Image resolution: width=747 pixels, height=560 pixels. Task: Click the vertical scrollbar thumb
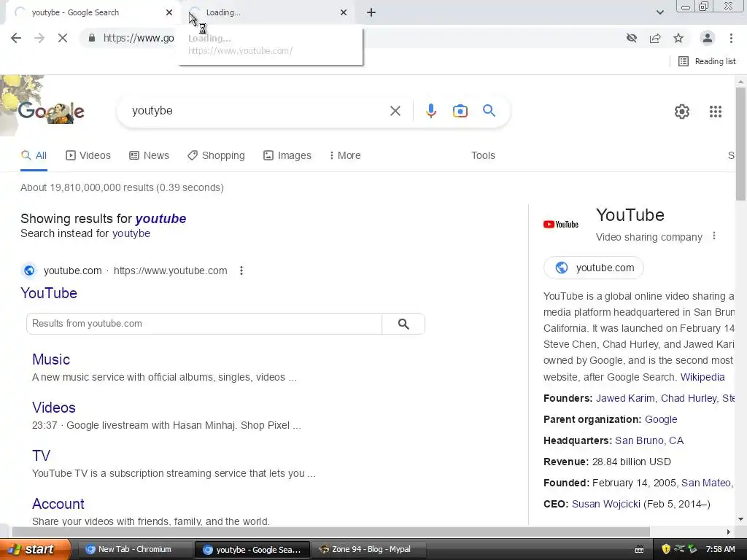click(740, 144)
